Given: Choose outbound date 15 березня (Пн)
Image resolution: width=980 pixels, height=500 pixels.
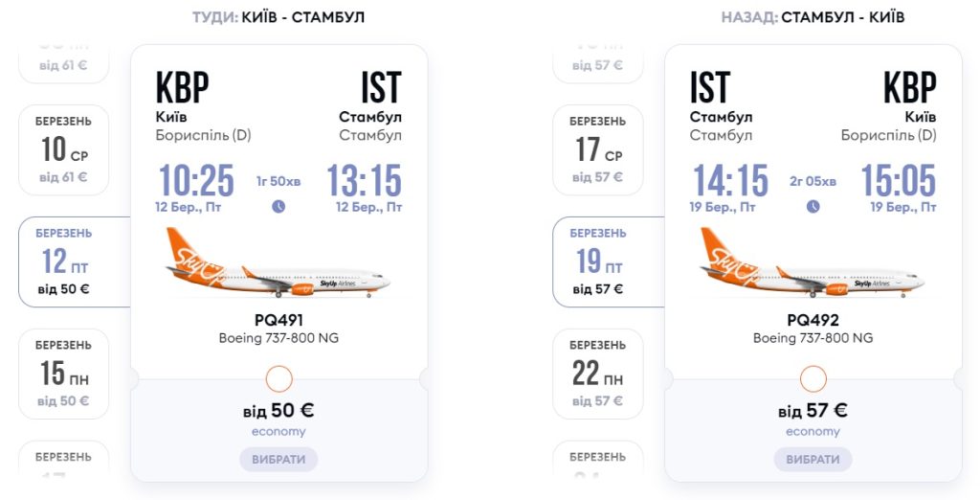Looking at the screenshot, I should click(64, 374).
